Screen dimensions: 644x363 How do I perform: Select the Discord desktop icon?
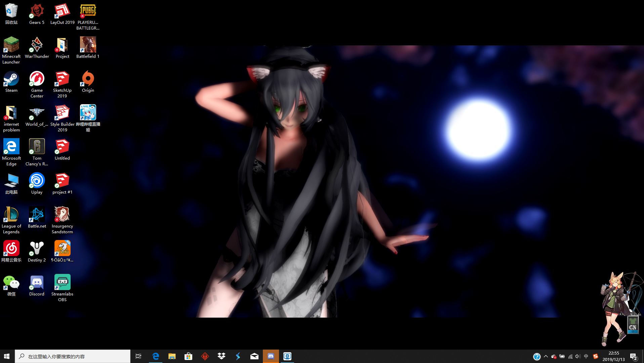(37, 285)
